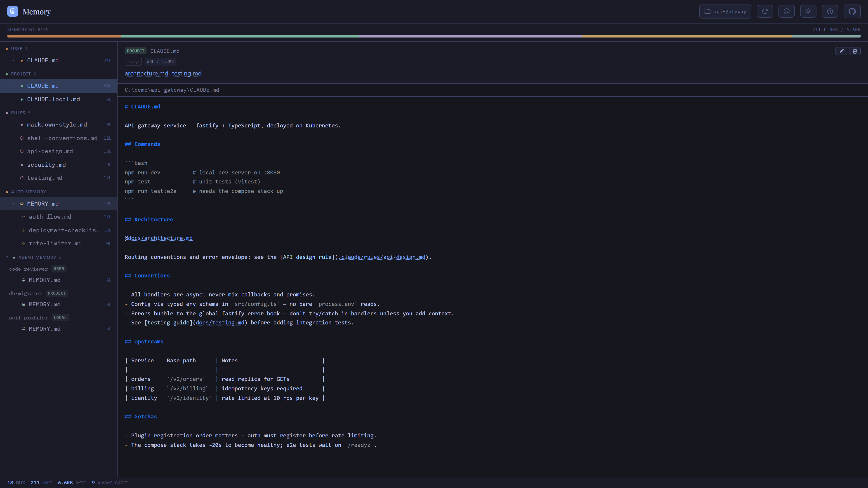The width and height of the screenshot is (868, 488).
Task: Open the api-gateway project folder selector
Action: [x=725, y=12]
